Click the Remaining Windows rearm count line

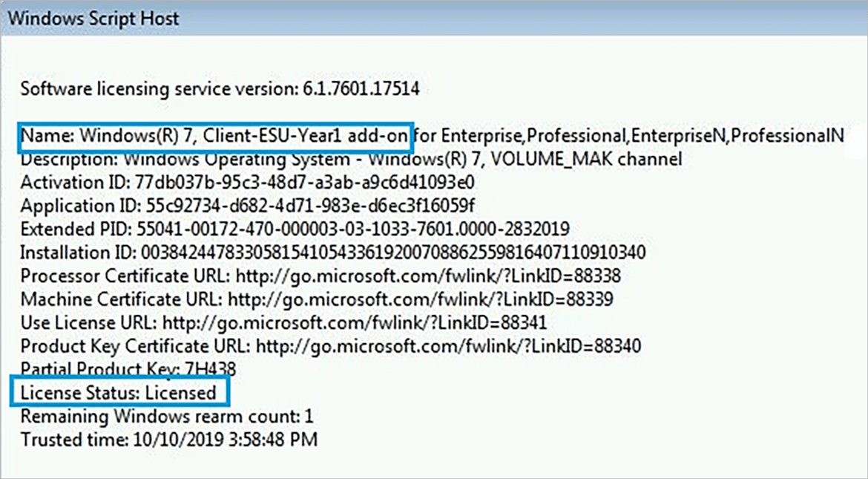tap(167, 417)
